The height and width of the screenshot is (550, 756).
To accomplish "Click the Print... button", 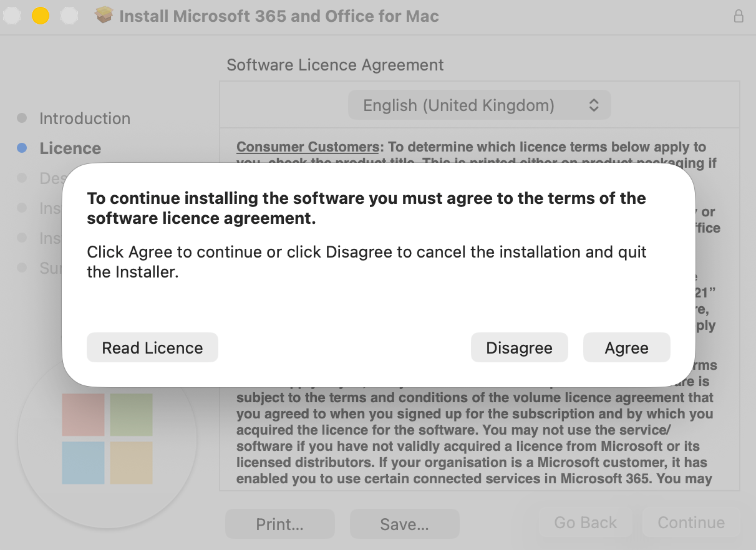I will 279,524.
